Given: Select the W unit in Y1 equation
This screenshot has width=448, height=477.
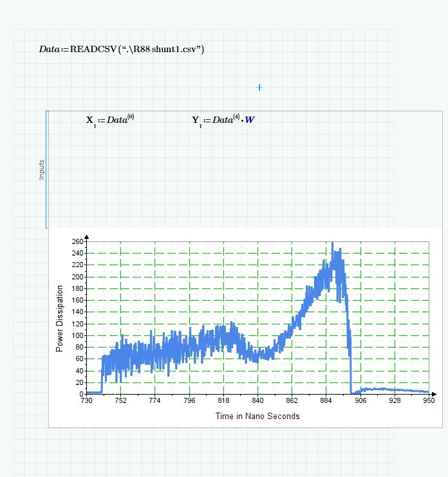Looking at the screenshot, I should click(250, 120).
